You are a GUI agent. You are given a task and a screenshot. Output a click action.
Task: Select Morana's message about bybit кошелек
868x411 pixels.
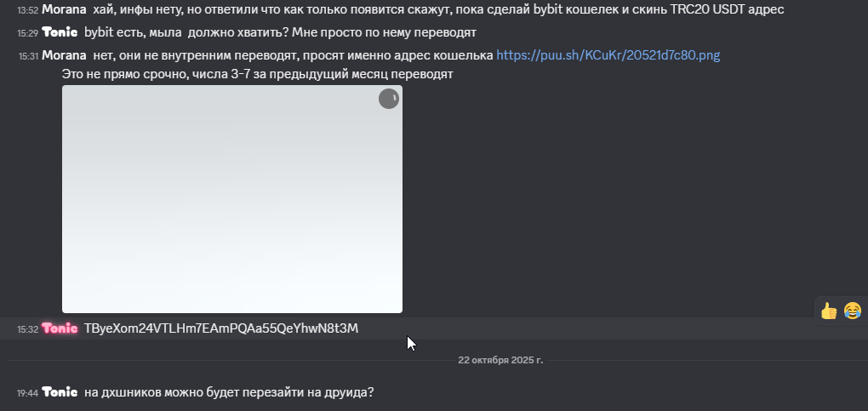[438, 9]
